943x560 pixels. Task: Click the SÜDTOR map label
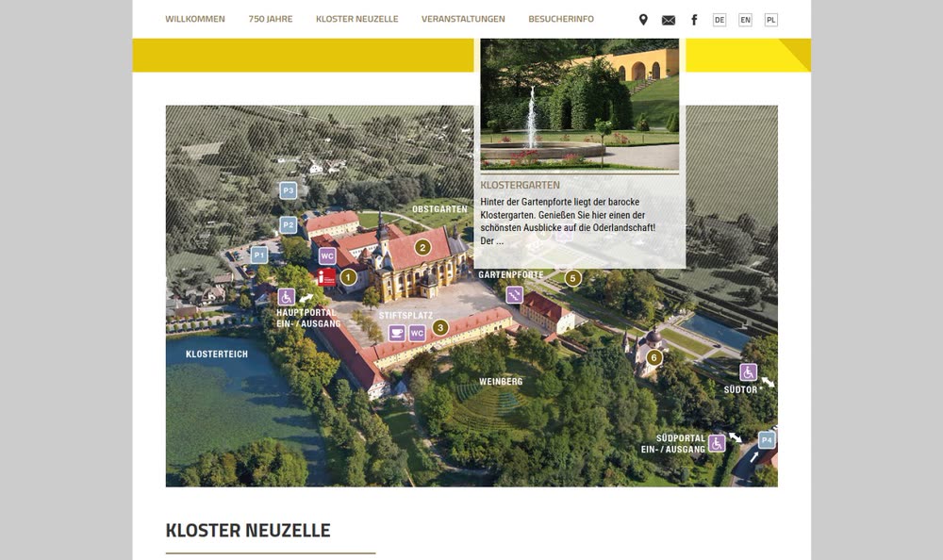tap(740, 389)
